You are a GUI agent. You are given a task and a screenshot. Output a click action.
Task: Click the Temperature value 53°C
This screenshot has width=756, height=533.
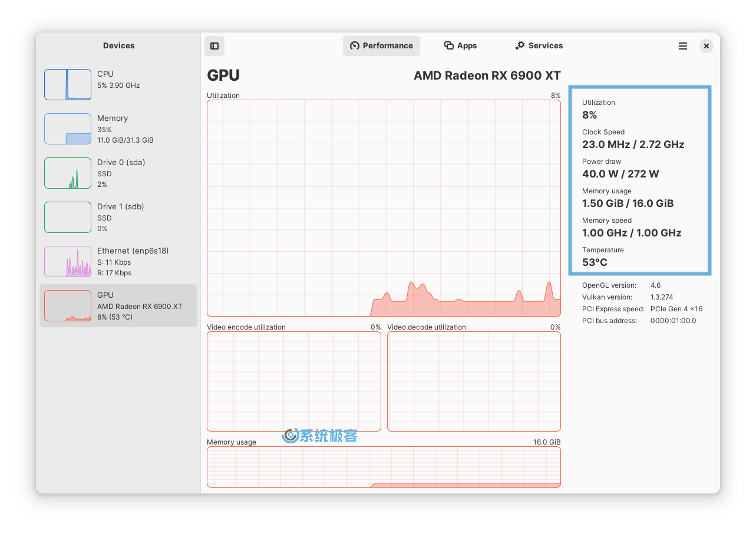point(595,262)
